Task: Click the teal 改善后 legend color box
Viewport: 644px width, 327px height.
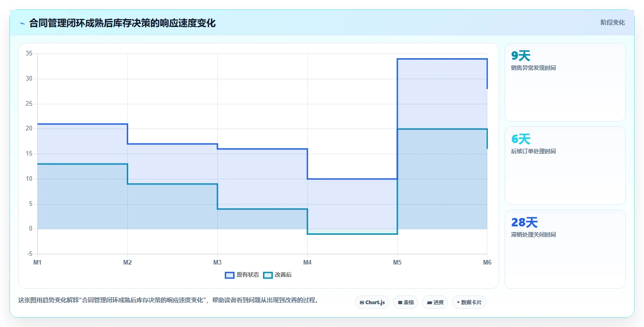Action: 268,275
